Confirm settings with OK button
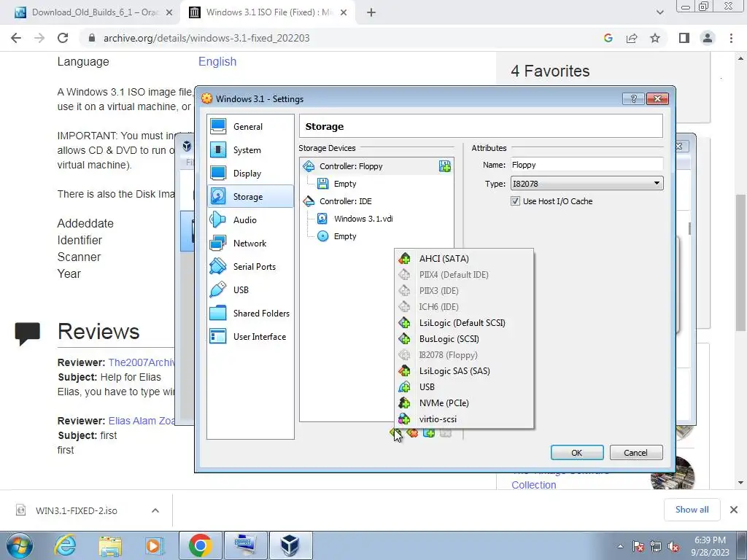Image resolution: width=747 pixels, height=560 pixels. tap(577, 452)
